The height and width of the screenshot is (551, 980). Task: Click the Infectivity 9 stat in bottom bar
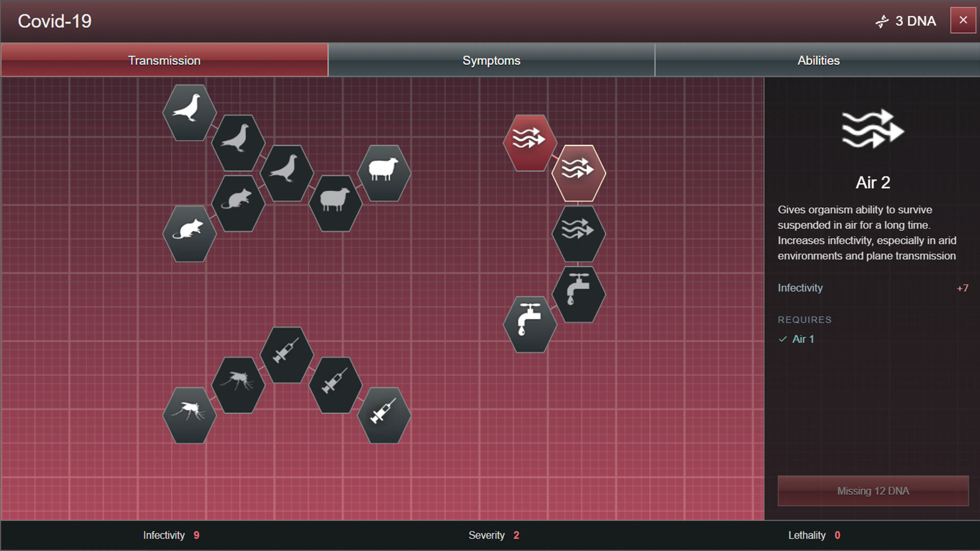(x=171, y=535)
